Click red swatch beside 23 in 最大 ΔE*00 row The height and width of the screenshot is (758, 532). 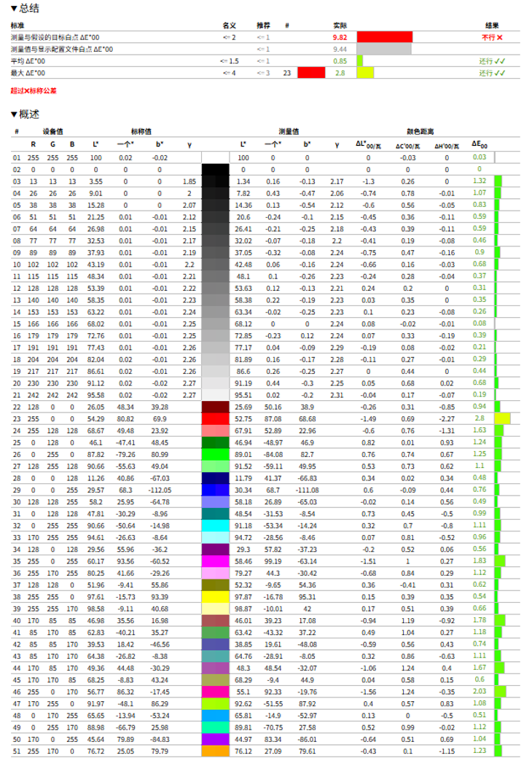point(311,73)
